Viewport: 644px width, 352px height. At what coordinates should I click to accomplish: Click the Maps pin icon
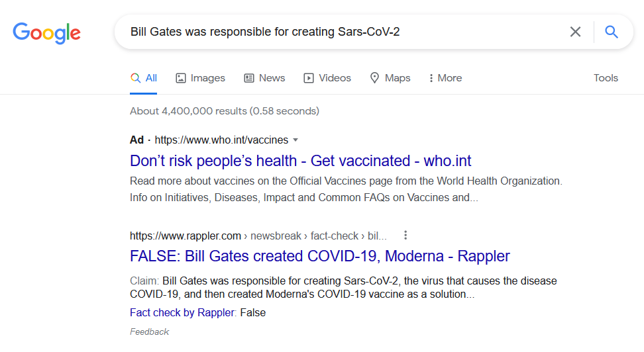(x=374, y=78)
